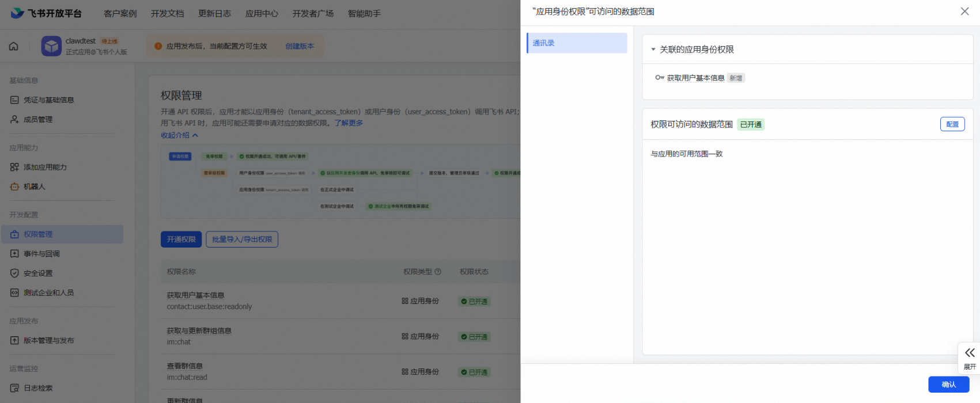The width and height of the screenshot is (980, 403).
Task: Click the 已开通 status in the im:chat row
Action: [474, 337]
